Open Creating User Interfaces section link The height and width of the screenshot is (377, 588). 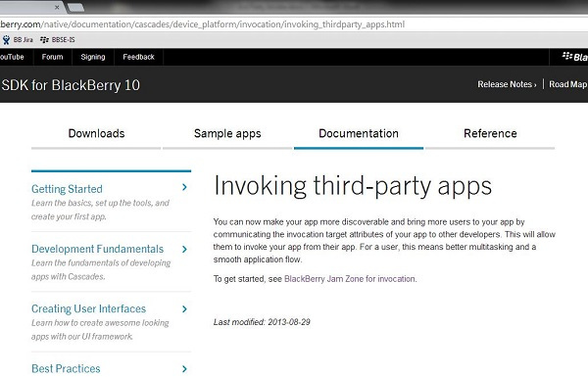click(x=88, y=308)
